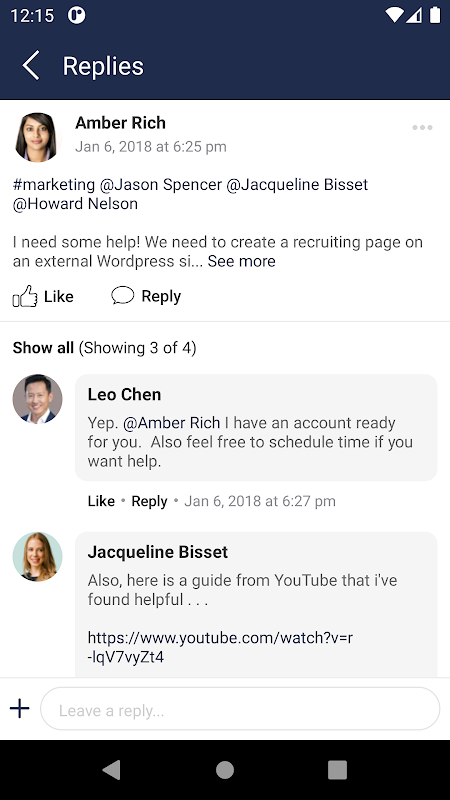Open the three-dot options on Amber's post
The height and width of the screenshot is (800, 450).
pos(422,128)
